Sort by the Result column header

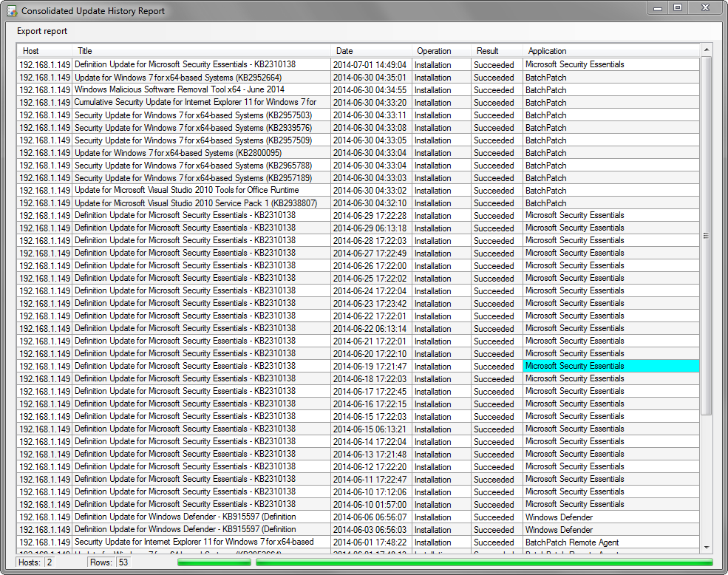(x=497, y=51)
